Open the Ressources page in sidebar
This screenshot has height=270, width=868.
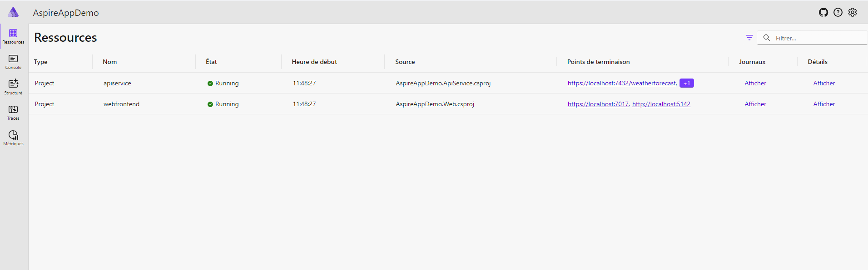pos(13,36)
